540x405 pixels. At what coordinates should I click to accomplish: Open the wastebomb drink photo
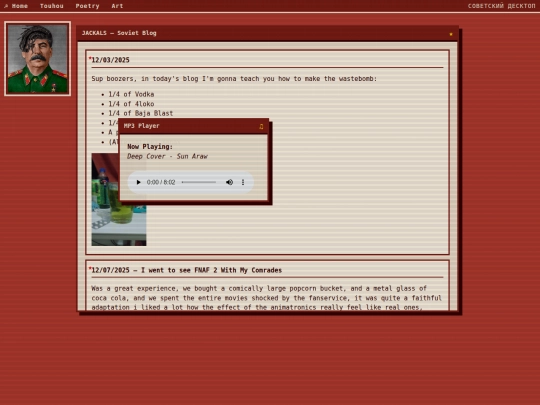[119, 199]
